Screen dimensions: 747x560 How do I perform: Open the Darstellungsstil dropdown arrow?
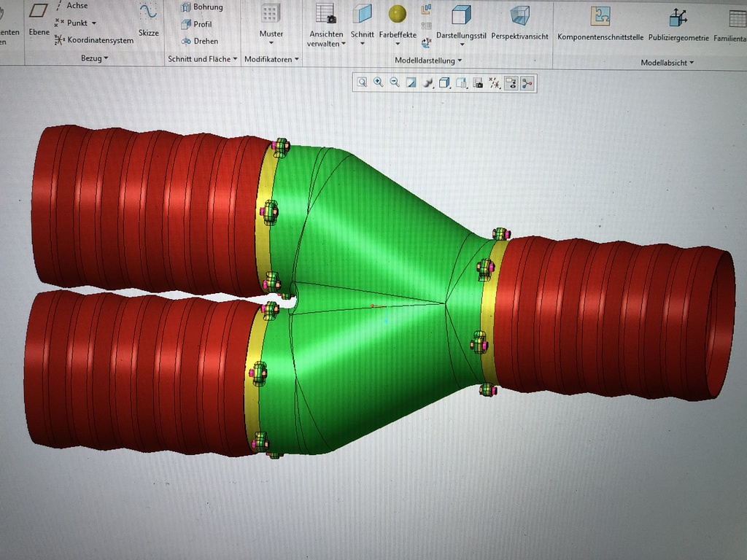(462, 44)
